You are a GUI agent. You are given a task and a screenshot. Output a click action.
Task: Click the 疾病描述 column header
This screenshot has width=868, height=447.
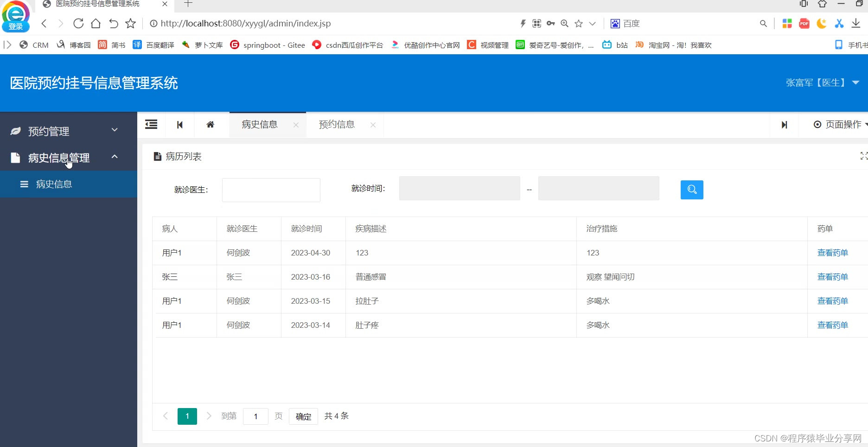click(461, 229)
